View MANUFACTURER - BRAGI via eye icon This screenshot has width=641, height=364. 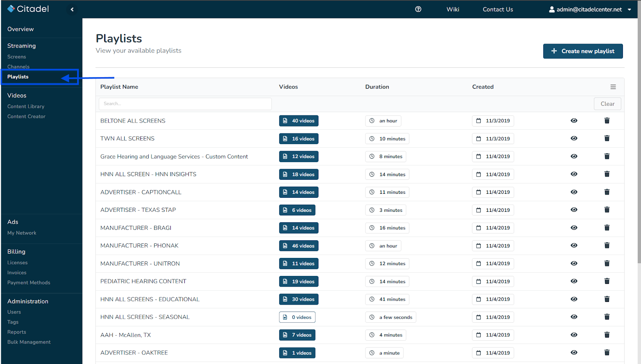[x=574, y=228]
